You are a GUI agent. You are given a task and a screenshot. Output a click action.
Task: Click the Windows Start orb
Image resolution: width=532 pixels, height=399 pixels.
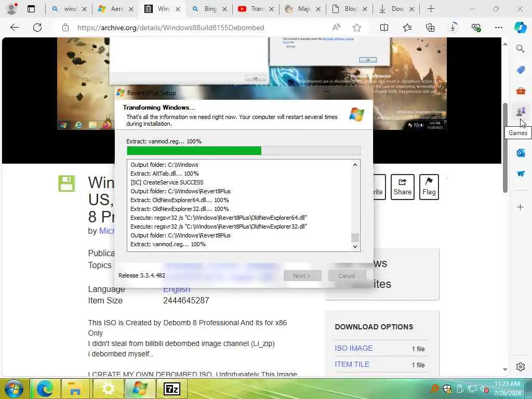[14, 389]
